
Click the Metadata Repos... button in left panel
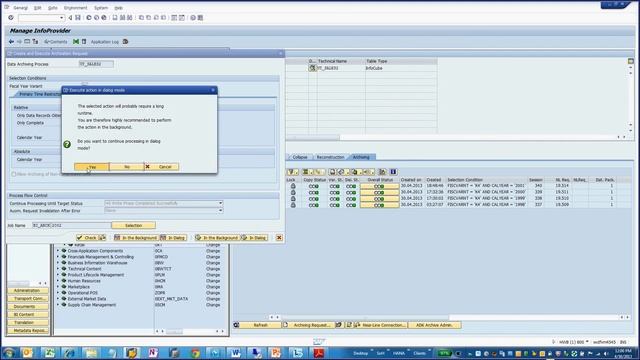28,330
